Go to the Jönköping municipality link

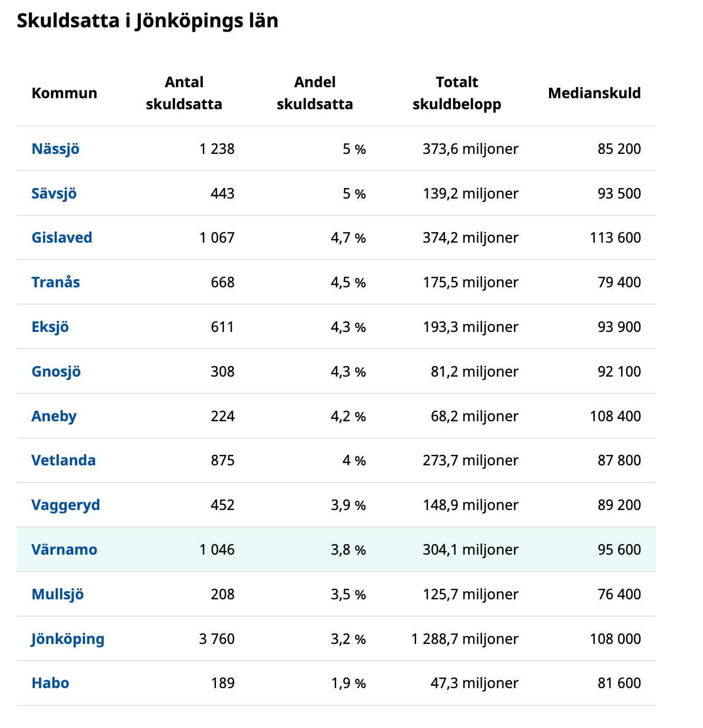coord(68,639)
